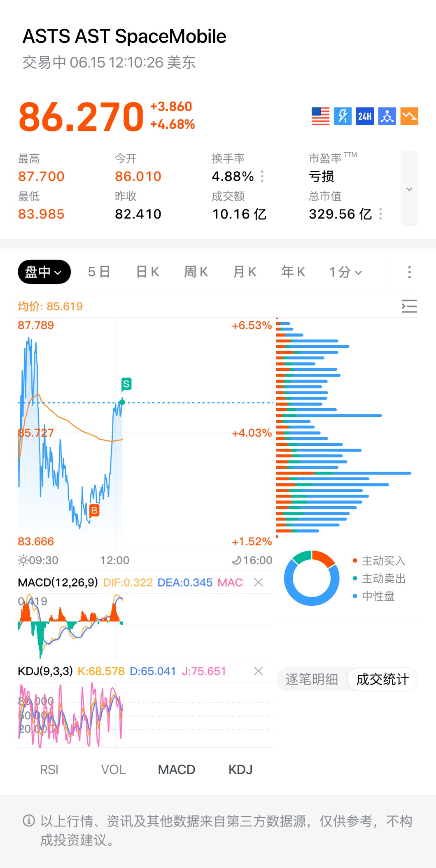Tap the buy/sell donut chart

point(312,578)
